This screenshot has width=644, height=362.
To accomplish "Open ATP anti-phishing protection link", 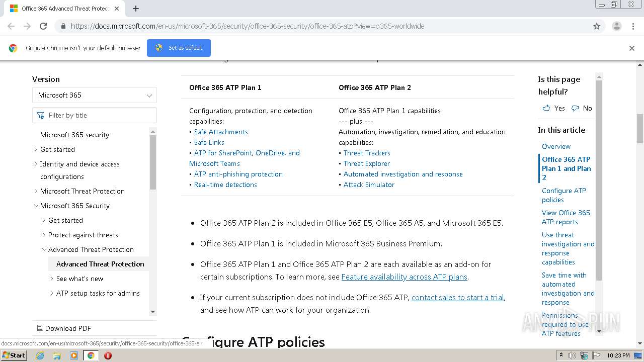I will coord(238,174).
